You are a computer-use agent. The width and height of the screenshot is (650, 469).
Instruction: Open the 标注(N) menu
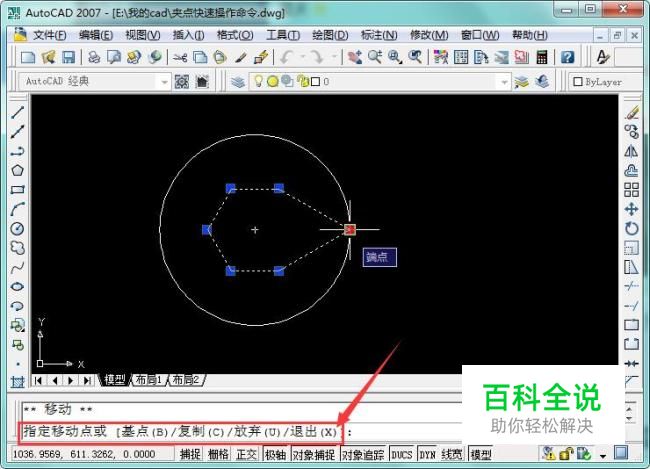coord(379,35)
